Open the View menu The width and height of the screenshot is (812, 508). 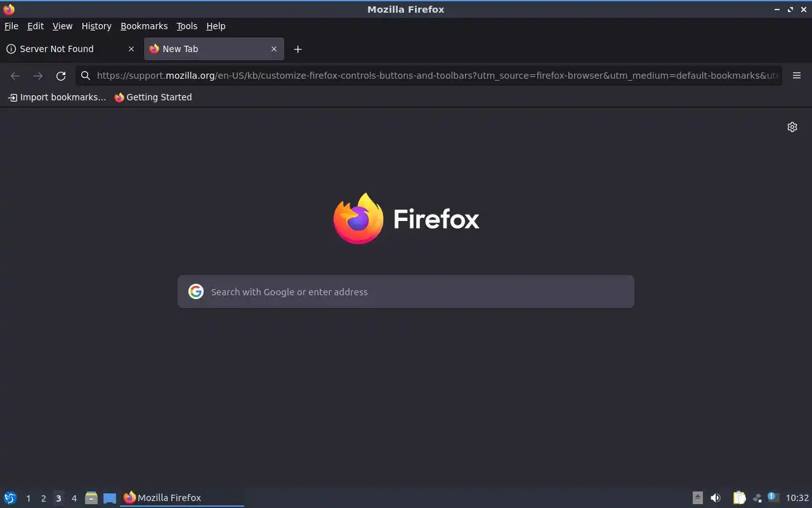coord(62,26)
